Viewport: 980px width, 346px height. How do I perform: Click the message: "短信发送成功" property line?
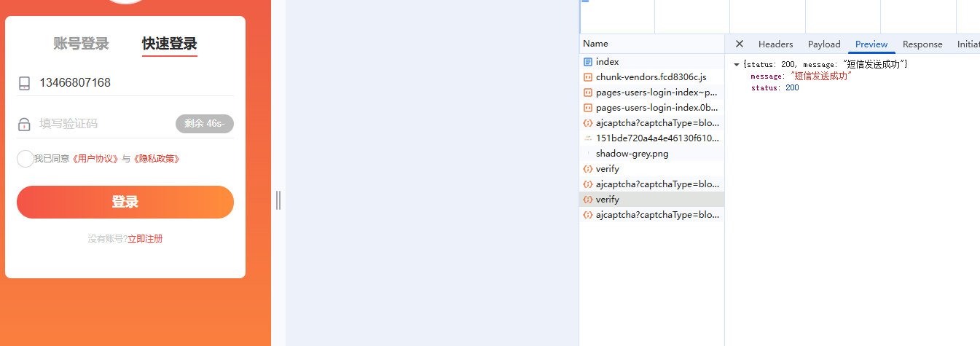[801, 76]
